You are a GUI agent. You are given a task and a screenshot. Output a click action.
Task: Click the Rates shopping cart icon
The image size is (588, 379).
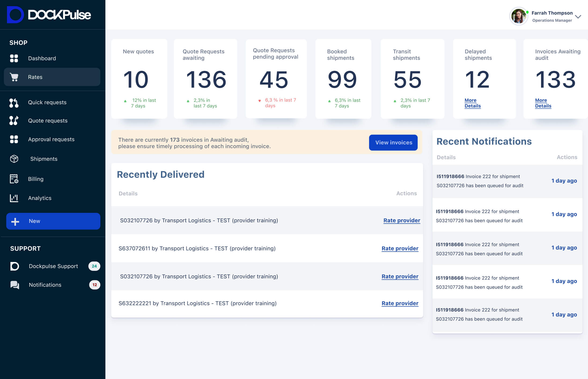coord(14,77)
